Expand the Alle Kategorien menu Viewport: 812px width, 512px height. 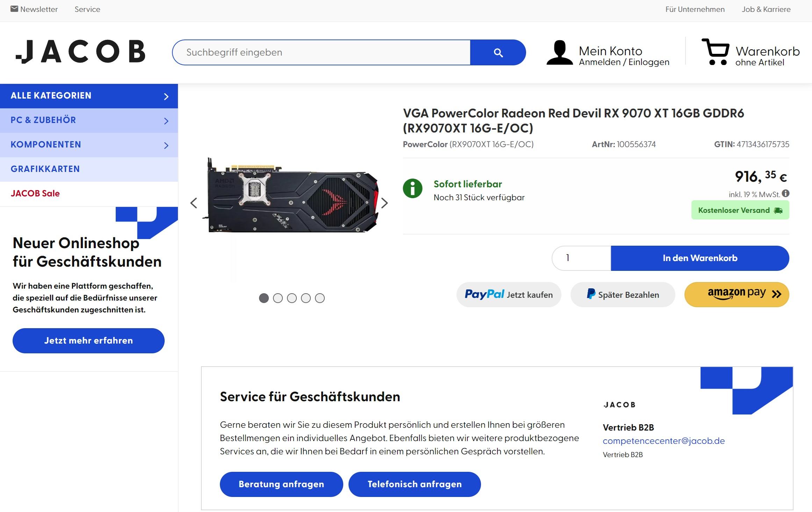tap(89, 96)
